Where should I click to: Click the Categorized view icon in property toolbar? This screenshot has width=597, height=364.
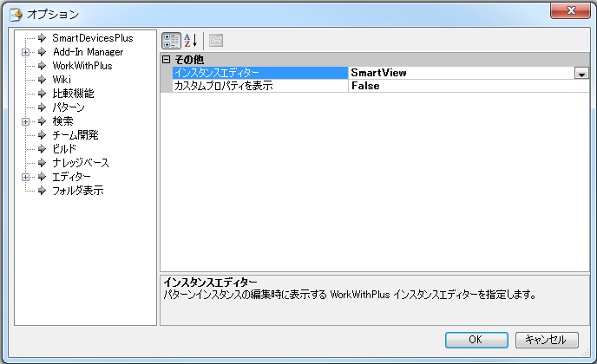tap(171, 40)
